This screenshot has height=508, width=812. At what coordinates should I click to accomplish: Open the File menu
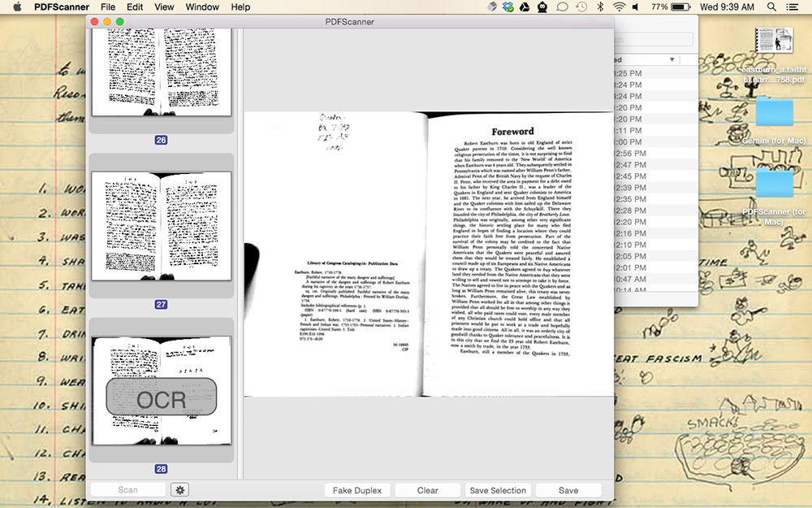click(108, 7)
